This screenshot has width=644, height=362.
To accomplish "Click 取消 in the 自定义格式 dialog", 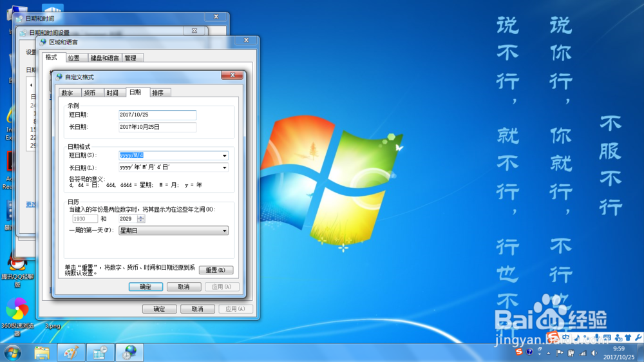I will tap(184, 287).
